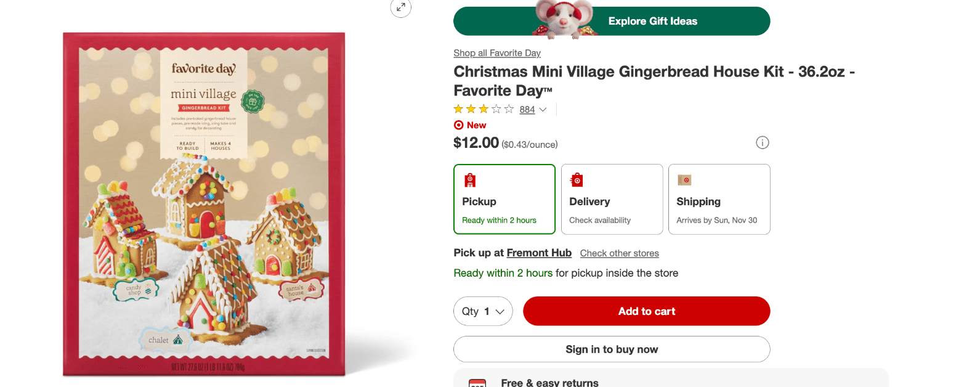Follow the Check other stores link

[619, 253]
